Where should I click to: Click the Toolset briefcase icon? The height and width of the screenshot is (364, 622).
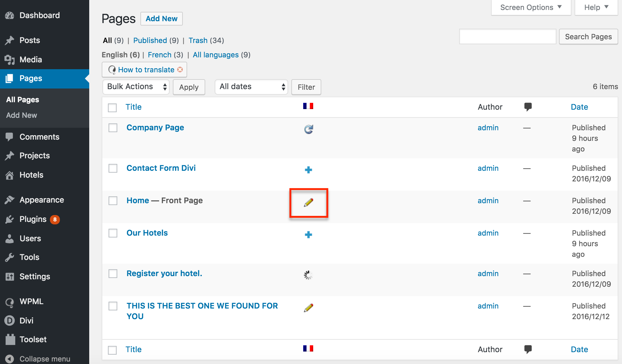(x=10, y=339)
